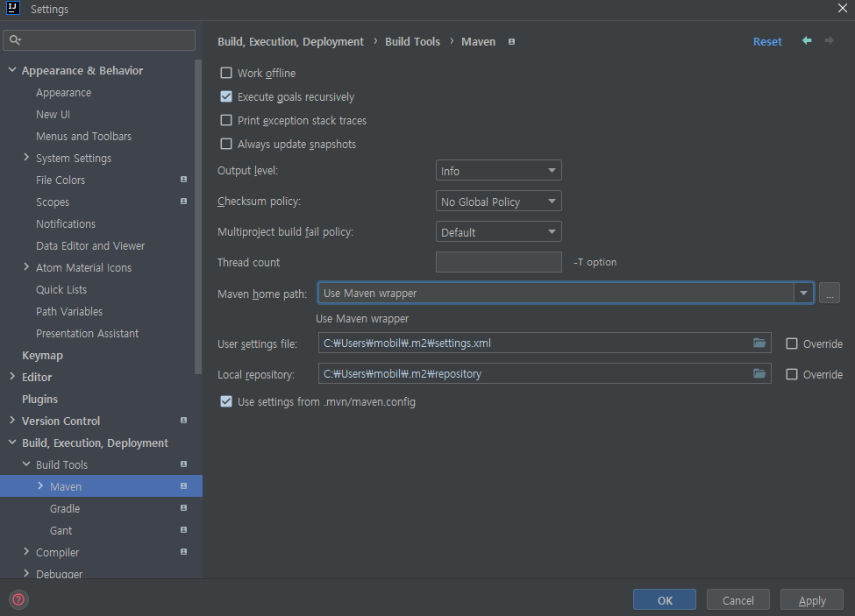Check Override for User settings file
This screenshot has height=616, width=855.
(792, 344)
